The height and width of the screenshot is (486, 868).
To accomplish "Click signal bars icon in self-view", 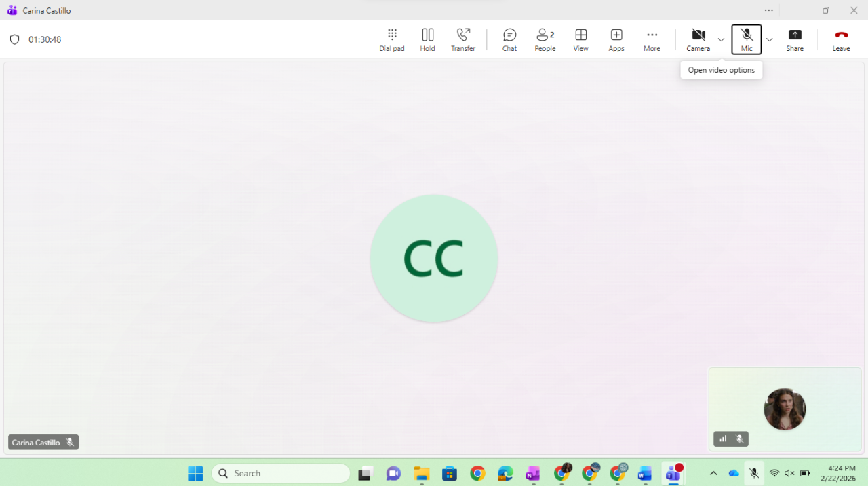I will pos(723,439).
